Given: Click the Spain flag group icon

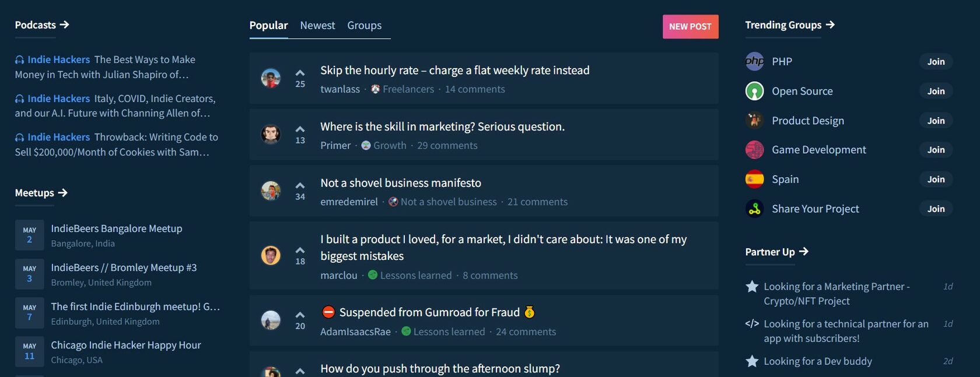Looking at the screenshot, I should (754, 179).
